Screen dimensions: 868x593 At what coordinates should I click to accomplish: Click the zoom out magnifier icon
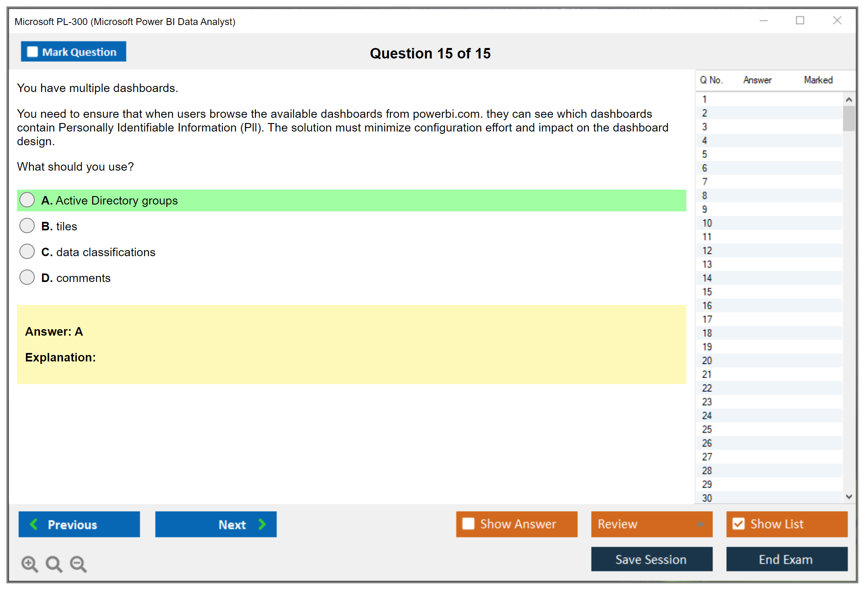click(x=78, y=564)
